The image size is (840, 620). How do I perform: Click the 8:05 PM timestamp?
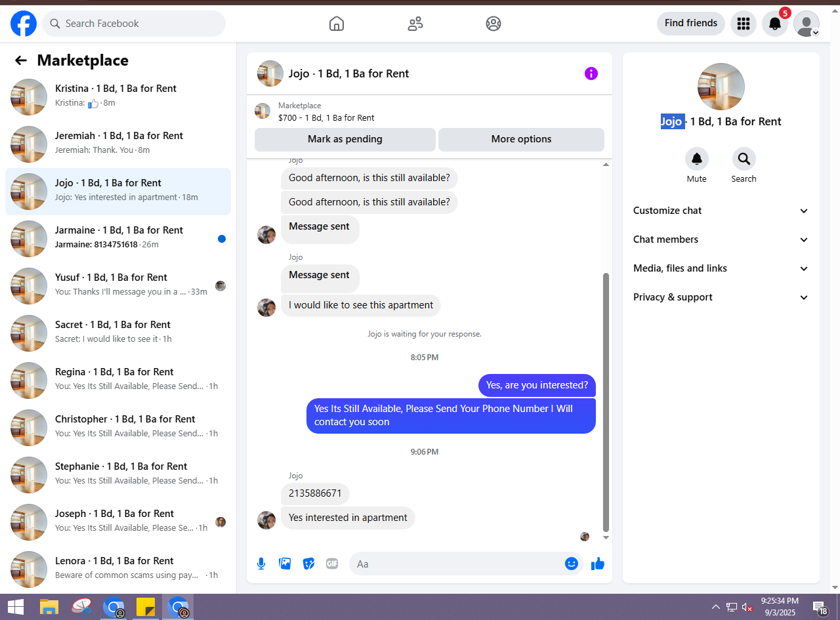point(425,358)
